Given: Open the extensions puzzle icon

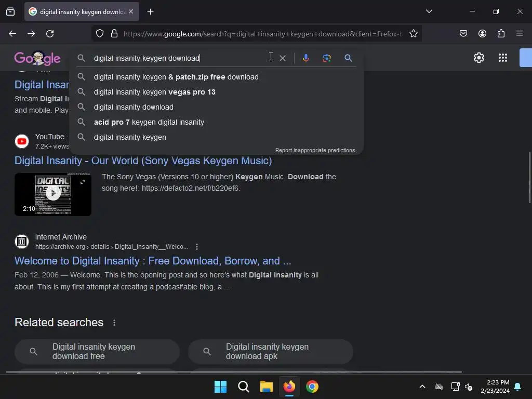Looking at the screenshot, I should point(501,33).
